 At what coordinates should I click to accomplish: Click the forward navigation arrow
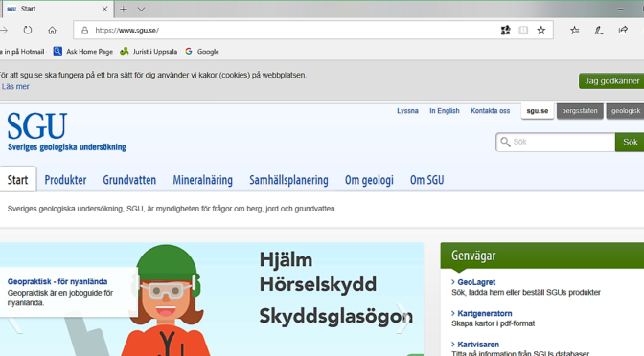pos(4,30)
